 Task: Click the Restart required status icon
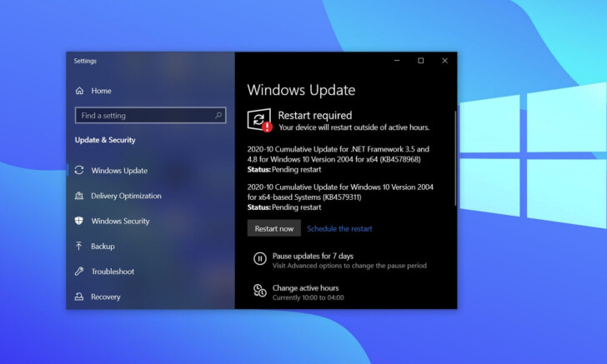pos(259,120)
